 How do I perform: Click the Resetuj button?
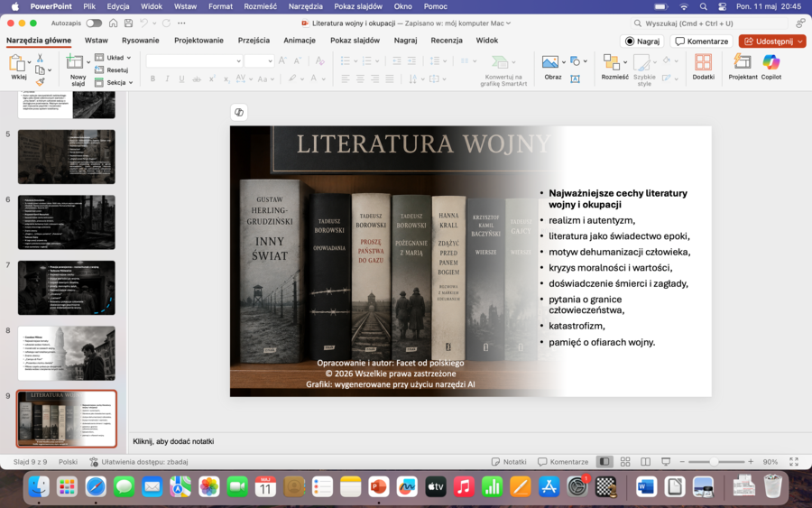[113, 69]
